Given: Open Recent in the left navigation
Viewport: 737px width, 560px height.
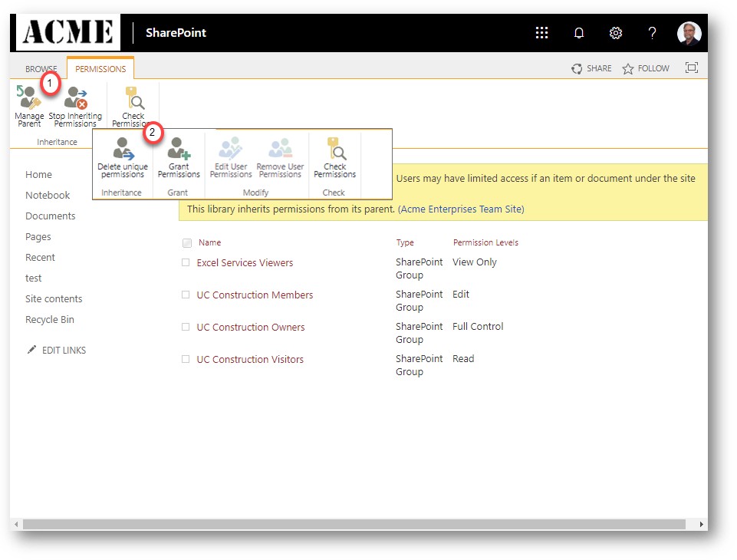Looking at the screenshot, I should (x=40, y=257).
